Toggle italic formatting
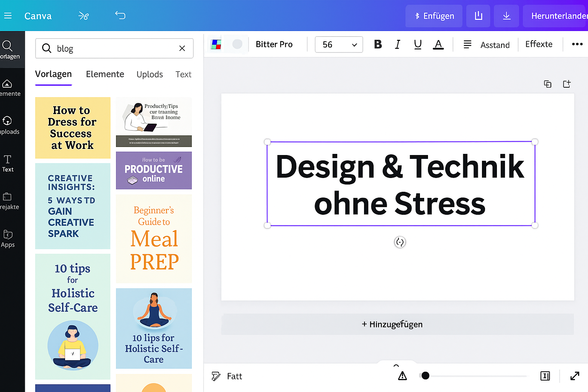The height and width of the screenshot is (392, 588). [398, 44]
